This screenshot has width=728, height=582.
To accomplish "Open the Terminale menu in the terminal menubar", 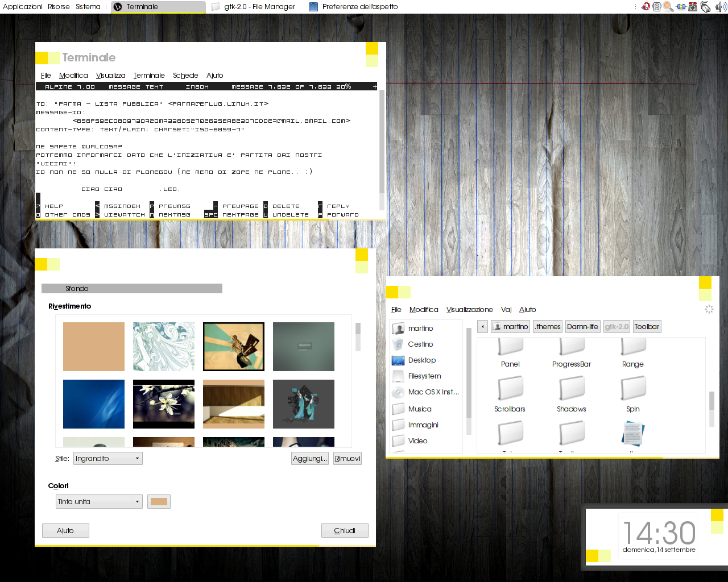I will [x=149, y=75].
